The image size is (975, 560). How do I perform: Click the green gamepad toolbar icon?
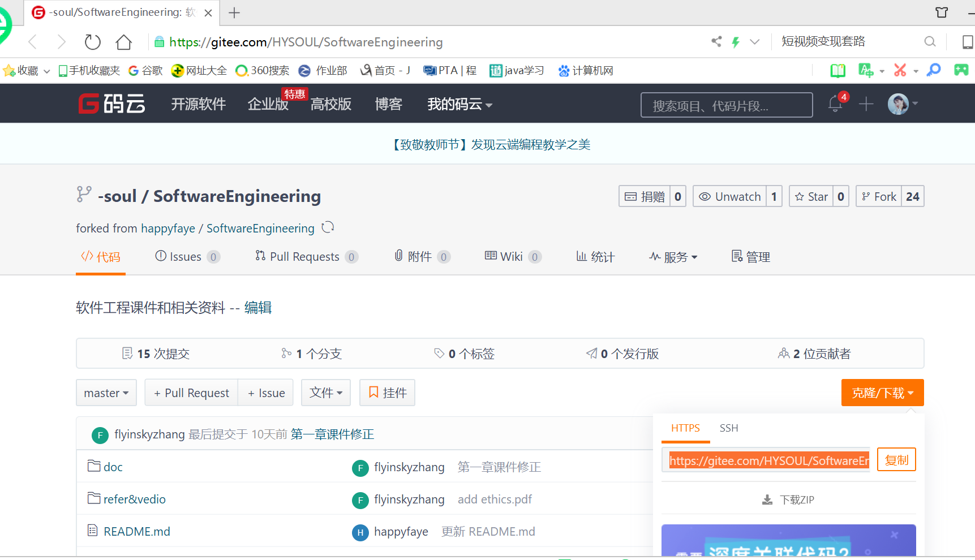961,70
